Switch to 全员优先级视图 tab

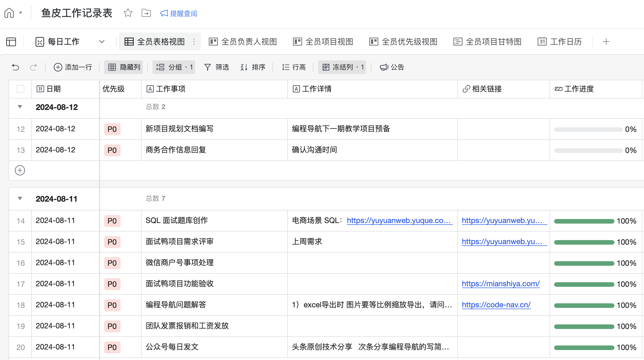[x=403, y=42]
